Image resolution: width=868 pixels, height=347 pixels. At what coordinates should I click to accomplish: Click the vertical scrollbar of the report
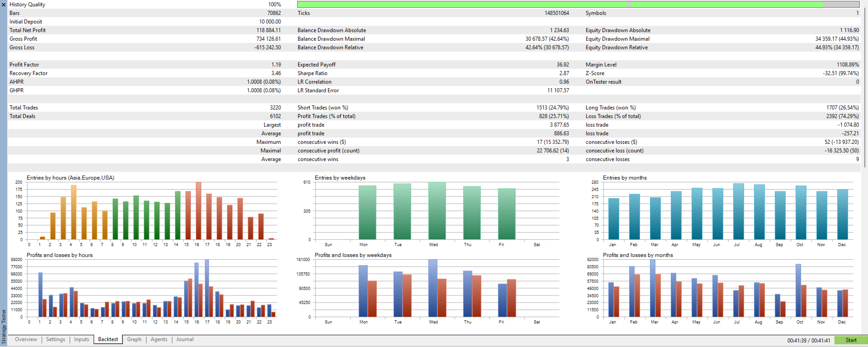click(864, 86)
